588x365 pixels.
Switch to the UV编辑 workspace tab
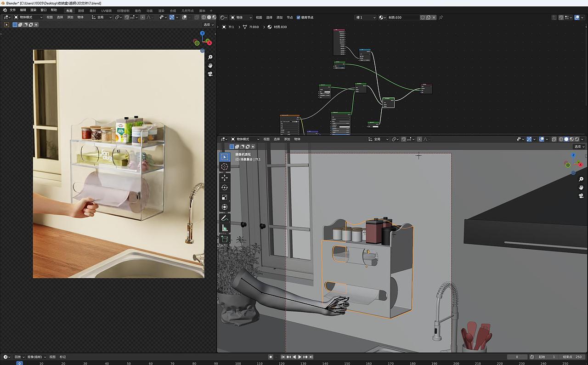pos(107,11)
